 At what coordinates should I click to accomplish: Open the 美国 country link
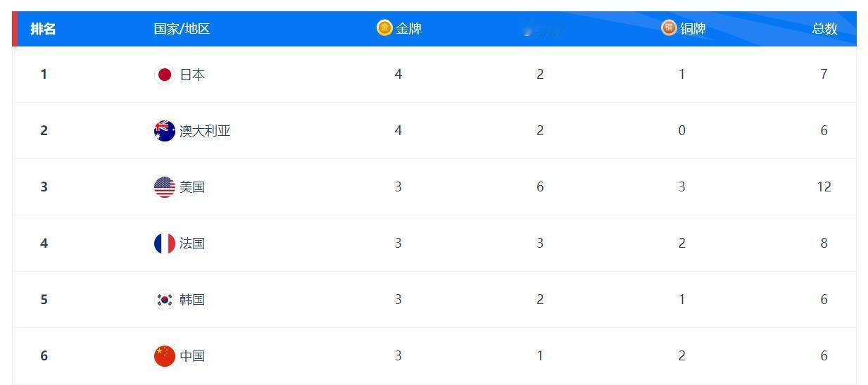click(192, 187)
